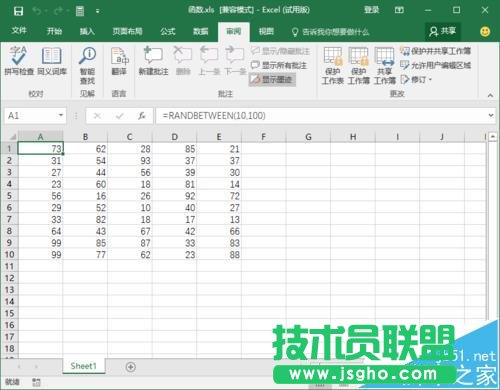Image resolution: width=500 pixels, height=390 pixels.
Task: Click the Name Box showing A1
Action: [31, 116]
